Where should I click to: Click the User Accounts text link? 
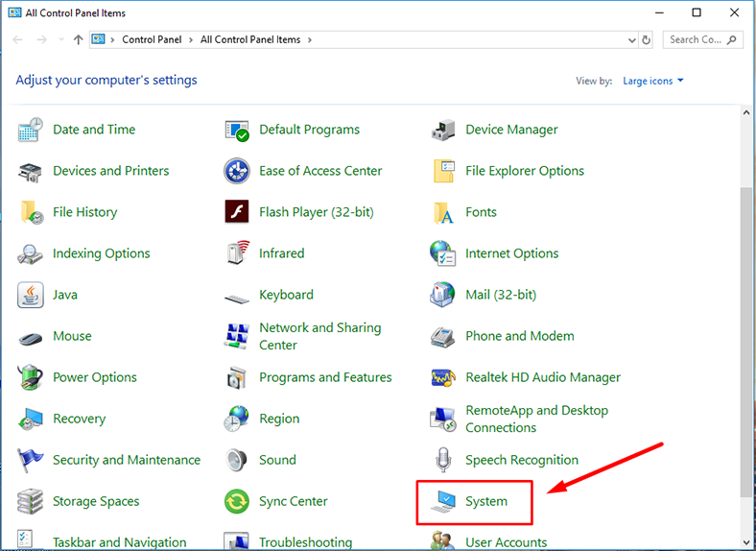506,542
